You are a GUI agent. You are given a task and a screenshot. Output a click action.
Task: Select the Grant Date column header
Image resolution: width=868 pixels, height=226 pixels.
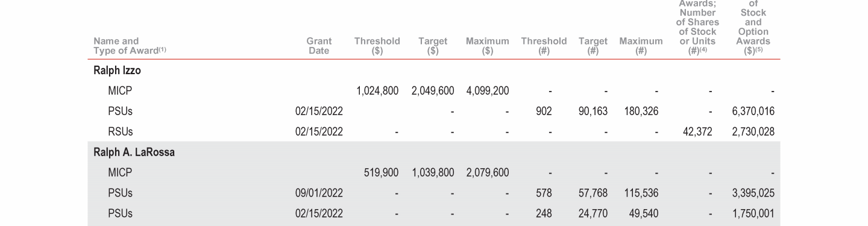[319, 46]
